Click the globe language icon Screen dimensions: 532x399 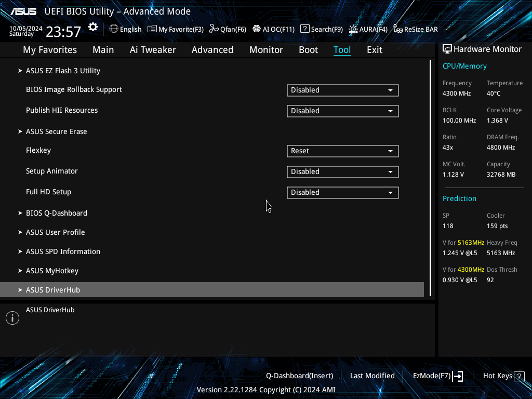point(114,29)
